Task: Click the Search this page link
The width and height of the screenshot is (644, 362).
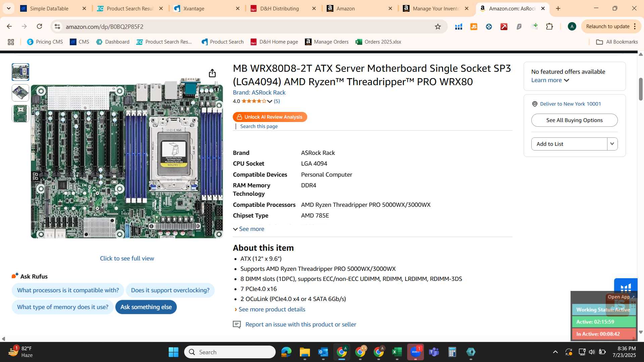Action: [259, 126]
